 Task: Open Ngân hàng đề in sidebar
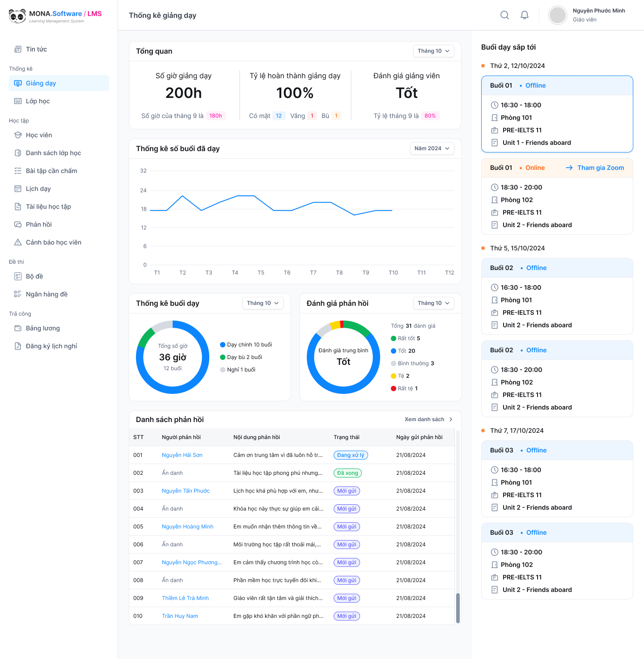(47, 294)
